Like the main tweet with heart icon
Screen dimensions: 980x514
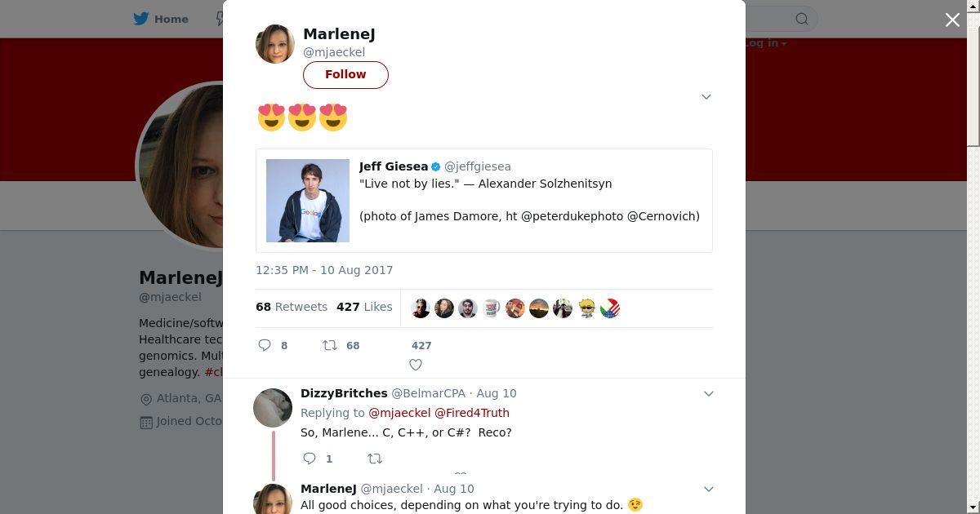click(x=416, y=365)
